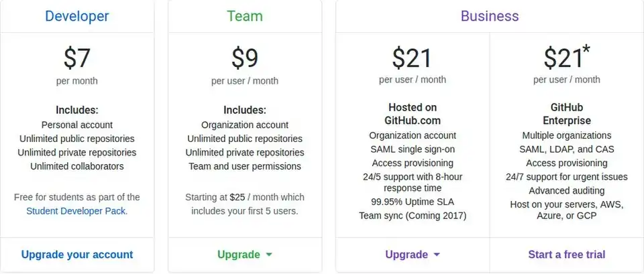Select the Developer plan heading
Screen dimensions: 644x274
click(x=77, y=16)
